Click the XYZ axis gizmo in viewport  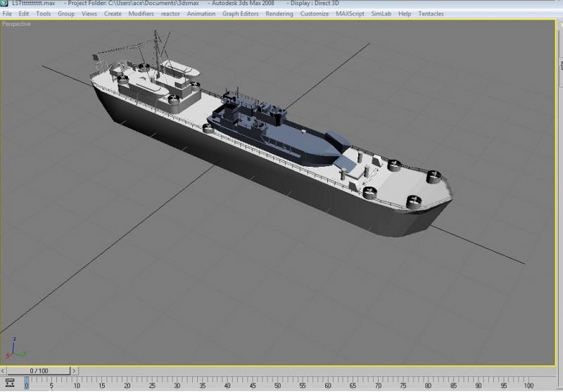[x=14, y=348]
